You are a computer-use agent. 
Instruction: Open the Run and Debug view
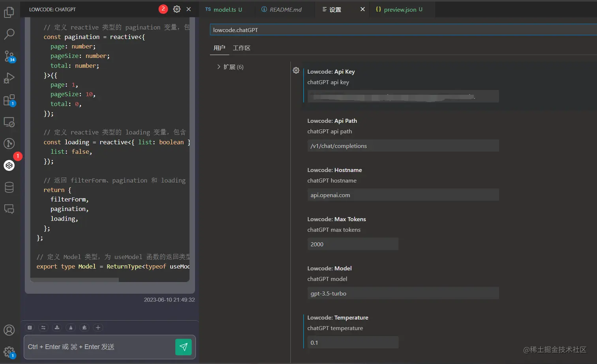click(x=9, y=78)
